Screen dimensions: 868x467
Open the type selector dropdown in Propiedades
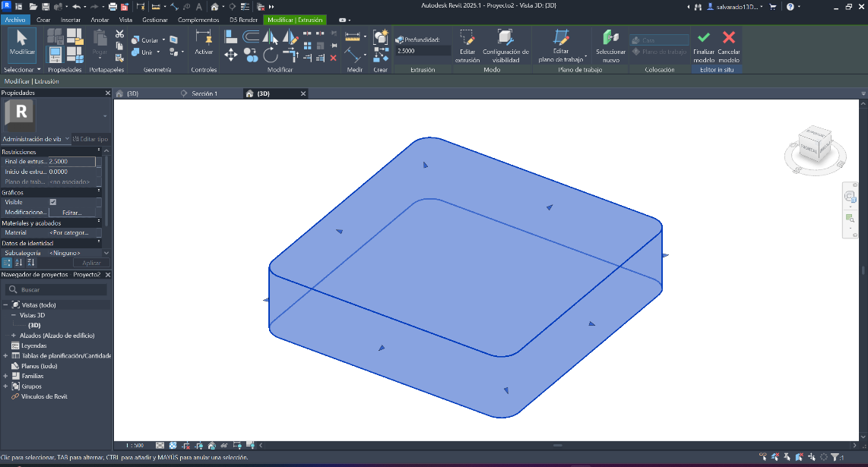105,116
